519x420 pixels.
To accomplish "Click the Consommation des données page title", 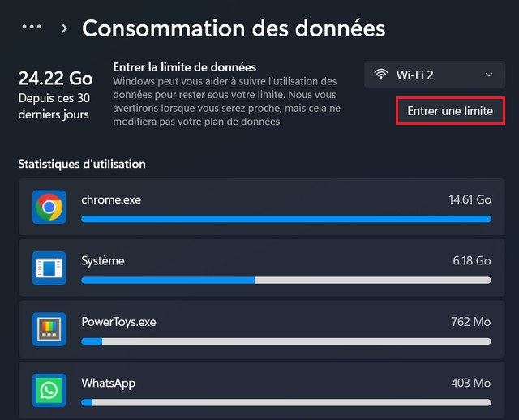I will pyautogui.click(x=234, y=28).
